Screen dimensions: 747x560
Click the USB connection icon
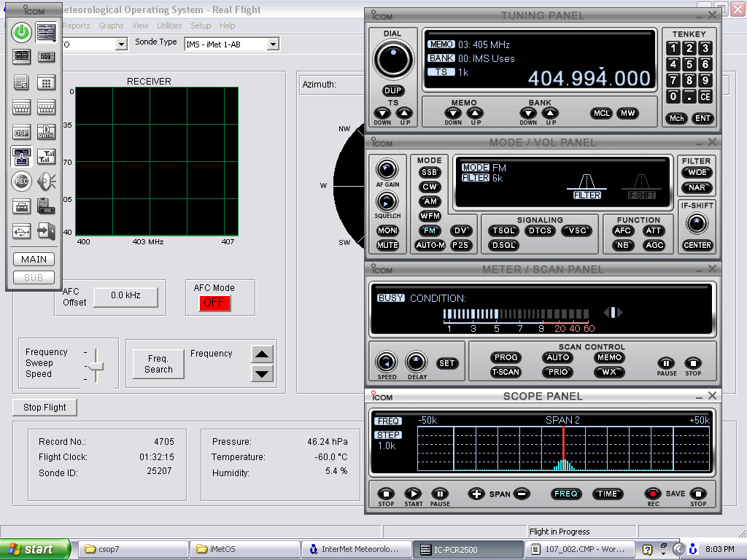21,231
